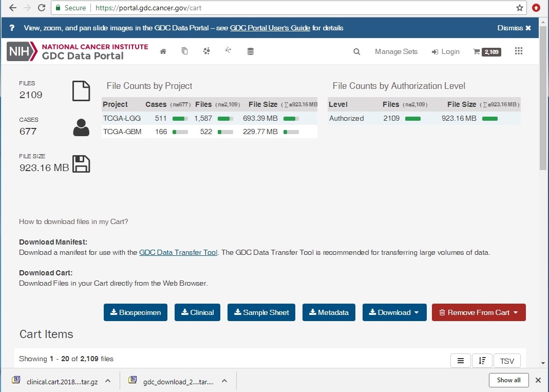Click 'How to download files in my Cart?'

click(73, 222)
